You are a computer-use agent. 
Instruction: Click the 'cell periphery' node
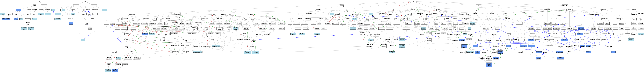(x=59, y=10)
